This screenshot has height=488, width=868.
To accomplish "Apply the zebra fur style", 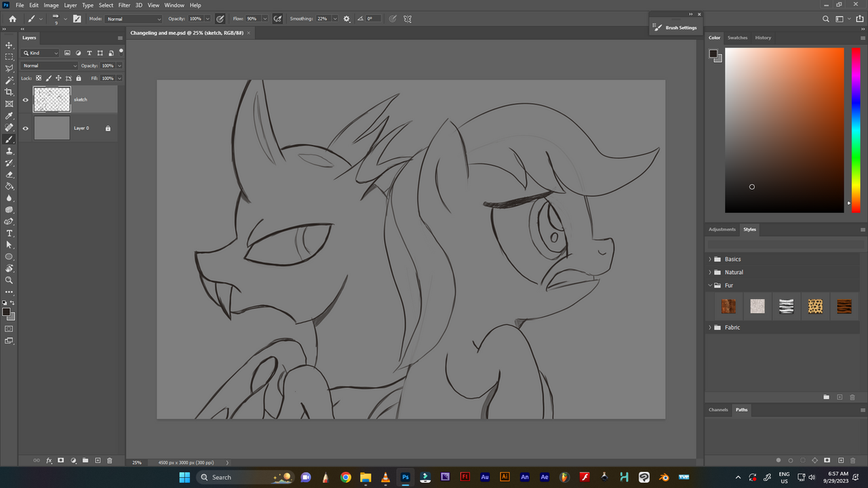I will tap(786, 306).
